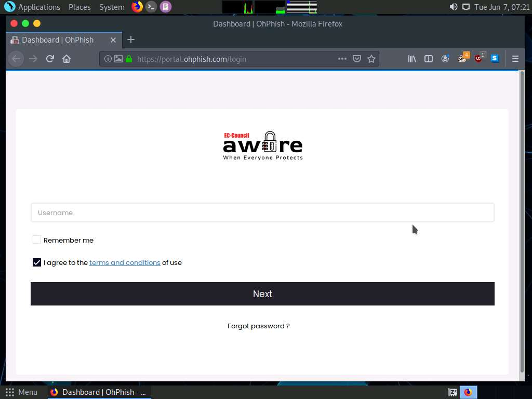Click the display icon beside the clock
532x399 pixels.
(466, 7)
